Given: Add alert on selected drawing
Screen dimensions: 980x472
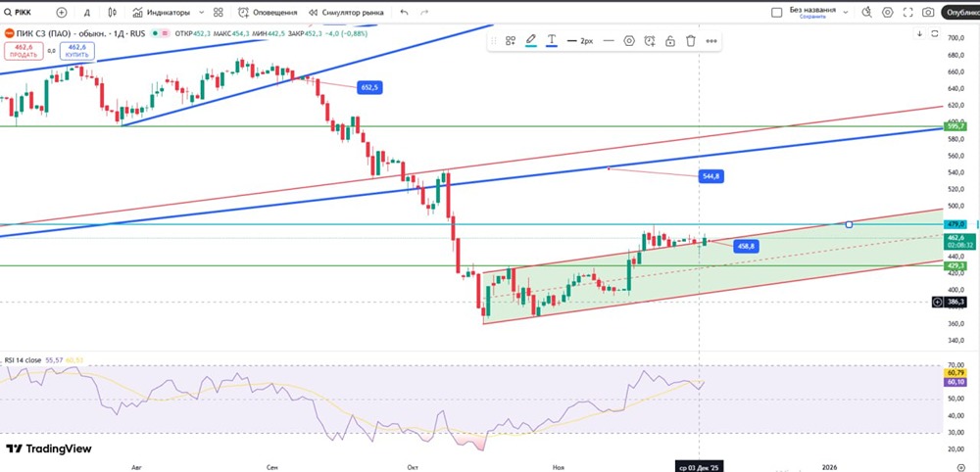Looking at the screenshot, I should pyautogui.click(x=650, y=40).
